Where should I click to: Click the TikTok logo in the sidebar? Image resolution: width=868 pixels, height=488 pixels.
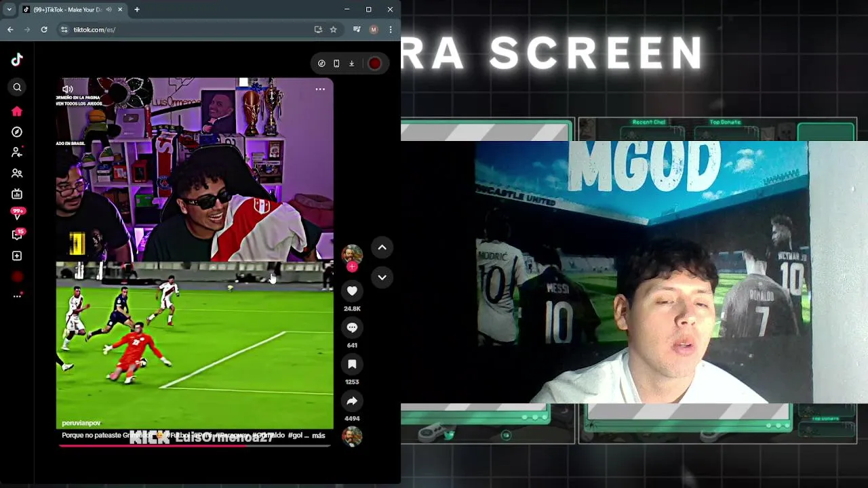(x=17, y=60)
